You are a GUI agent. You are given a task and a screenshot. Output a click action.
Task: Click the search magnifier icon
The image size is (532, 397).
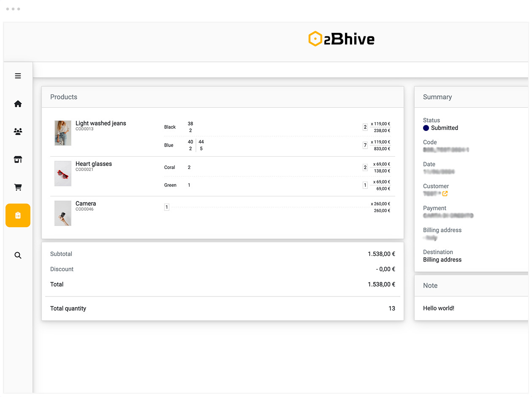tap(18, 256)
